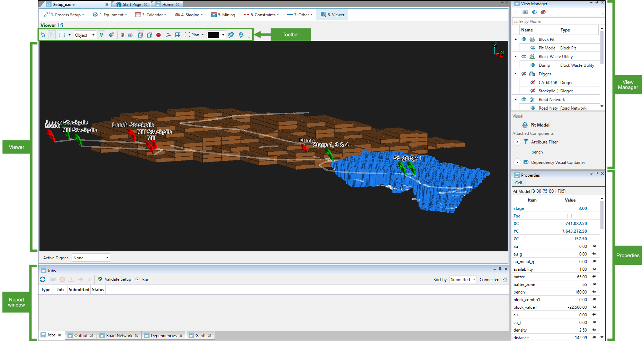
Task: Click the Filter by Name field
Action: pyautogui.click(x=556, y=21)
